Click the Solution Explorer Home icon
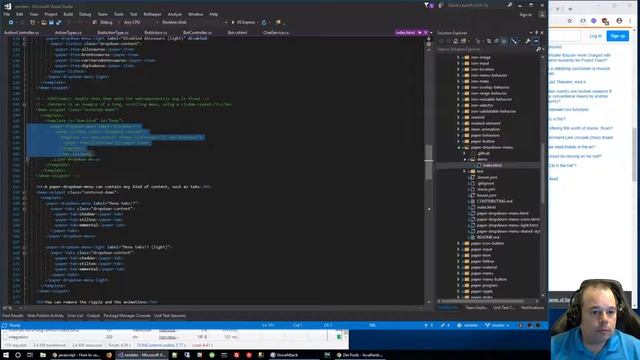Viewport: 640px width, 360px height. pos(456,41)
